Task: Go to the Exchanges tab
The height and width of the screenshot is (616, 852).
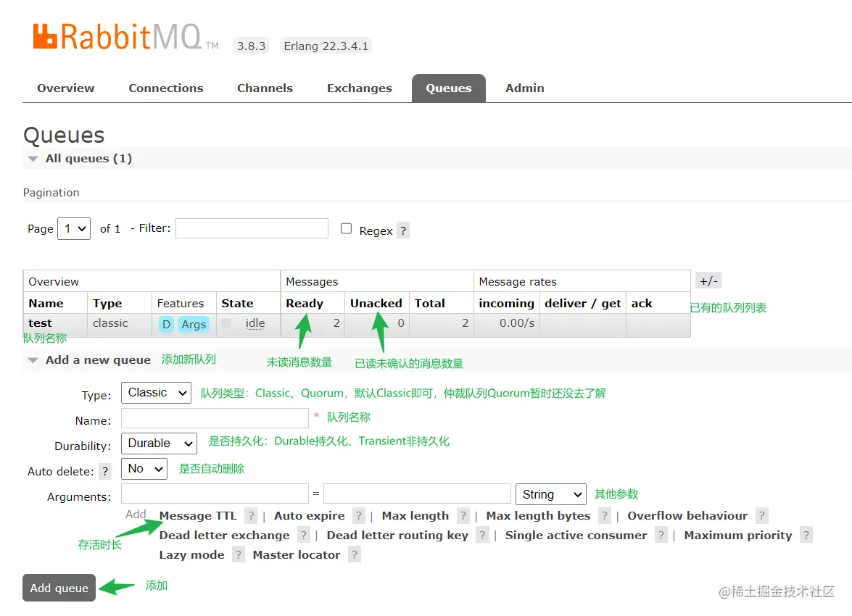Action: coord(359,88)
